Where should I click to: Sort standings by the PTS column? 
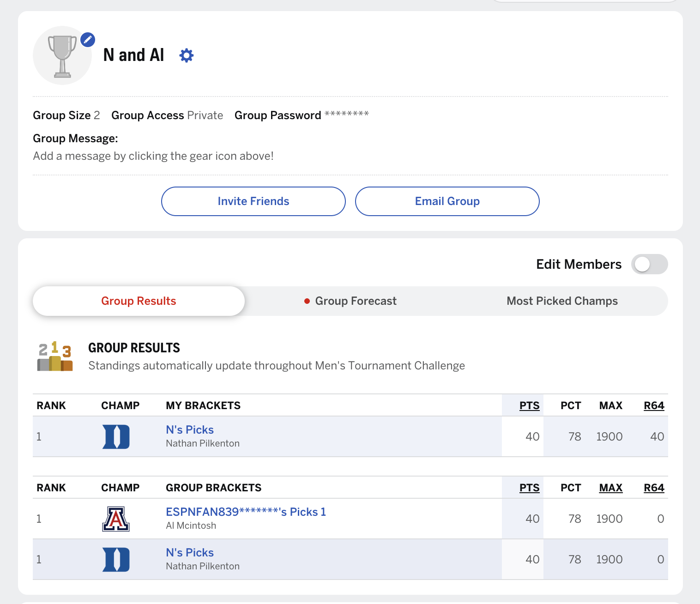click(530, 405)
